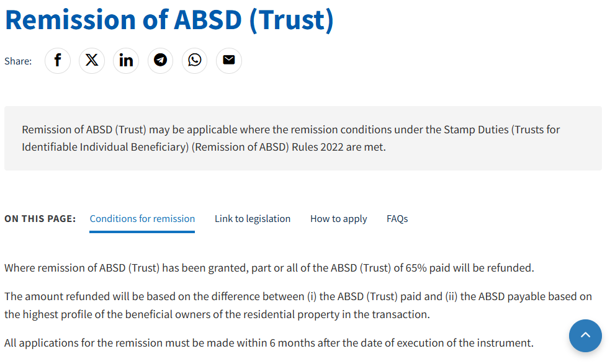Open the FAQs section link
This screenshot has height=364, width=615.
click(x=397, y=219)
